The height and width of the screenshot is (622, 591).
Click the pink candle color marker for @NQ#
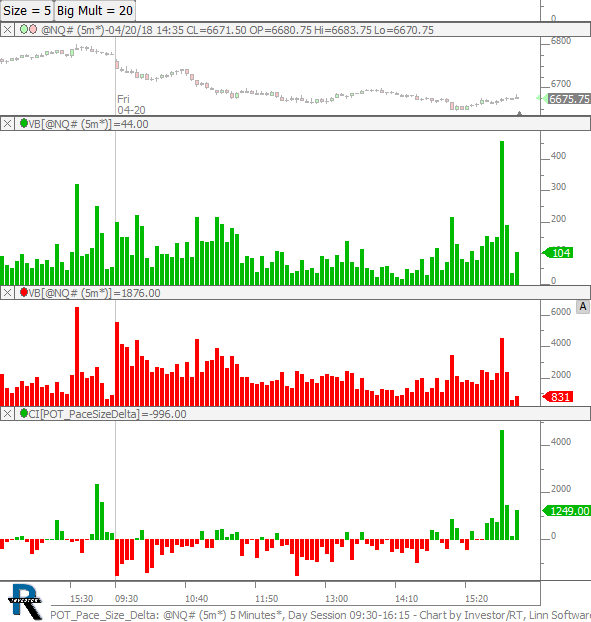33,29
